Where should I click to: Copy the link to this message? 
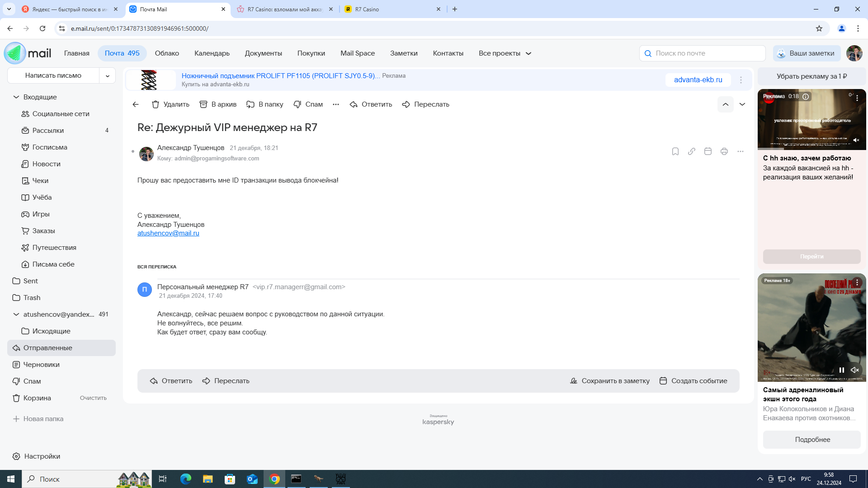point(692,151)
